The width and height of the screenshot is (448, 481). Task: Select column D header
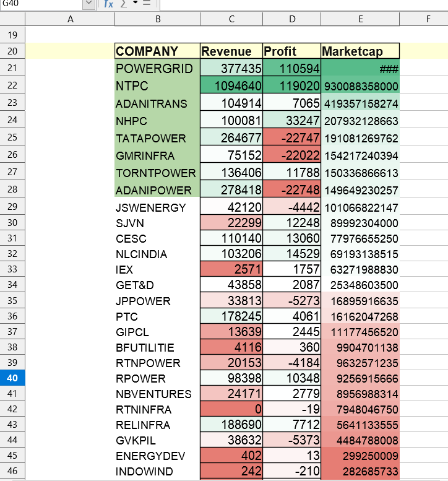tap(292, 19)
